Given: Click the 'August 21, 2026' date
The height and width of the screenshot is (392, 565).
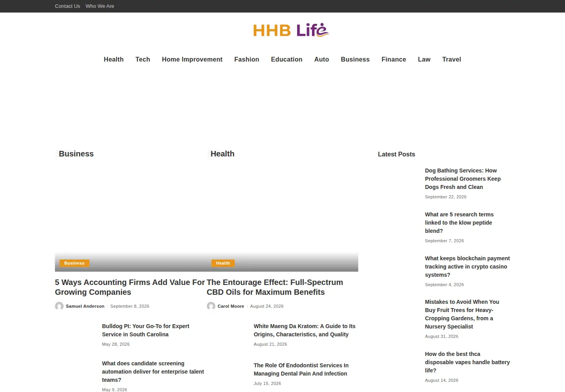Looking at the screenshot, I should [270, 344].
